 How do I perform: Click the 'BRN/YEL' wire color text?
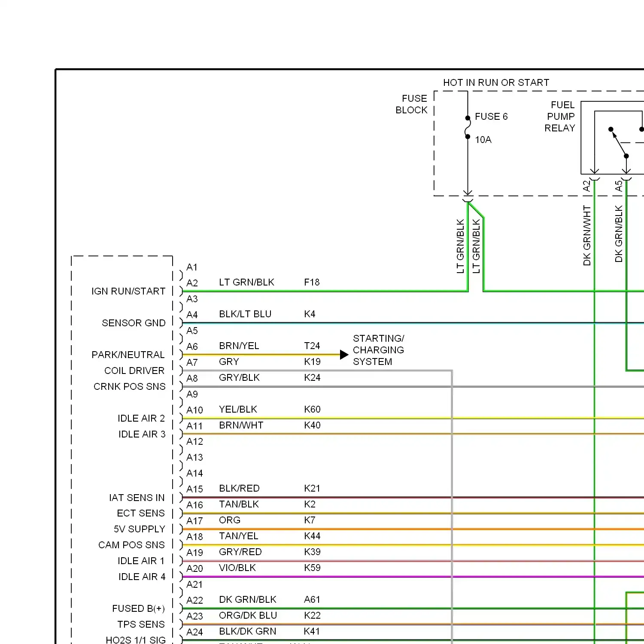[x=239, y=346]
